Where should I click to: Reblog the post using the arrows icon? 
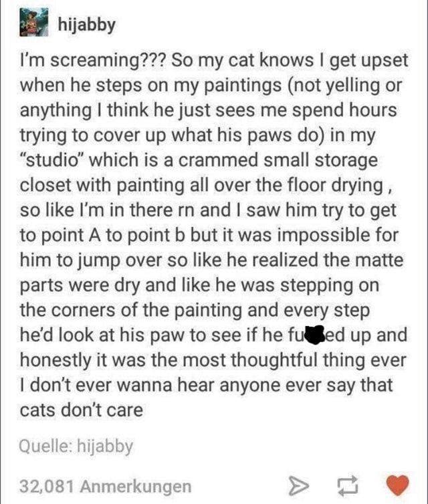tap(347, 485)
